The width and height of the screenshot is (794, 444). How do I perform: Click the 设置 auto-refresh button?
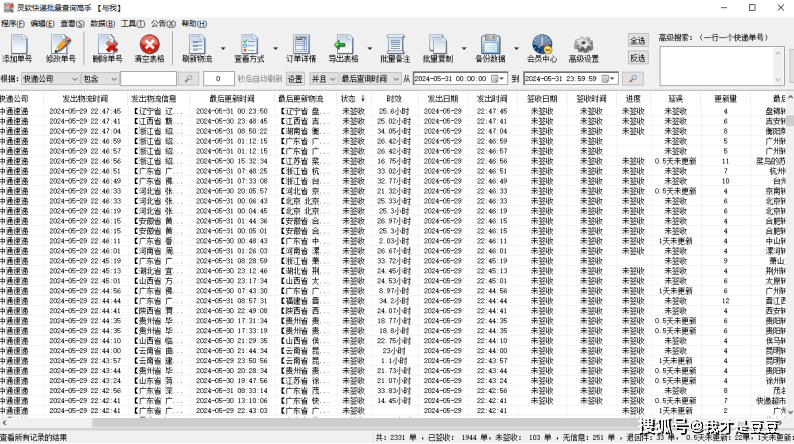(295, 79)
